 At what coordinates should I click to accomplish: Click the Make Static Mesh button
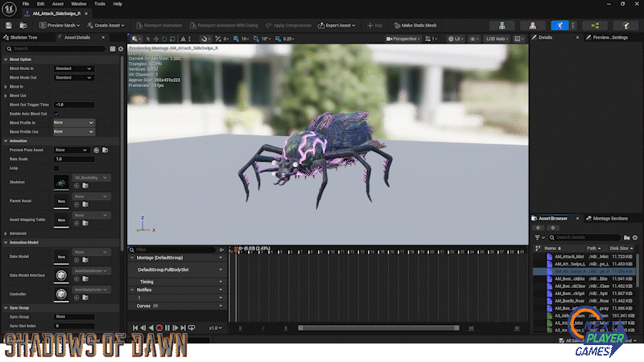click(415, 26)
